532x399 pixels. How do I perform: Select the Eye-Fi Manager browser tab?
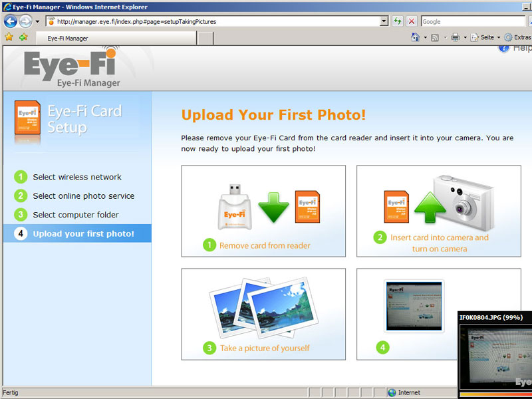[x=116, y=38]
